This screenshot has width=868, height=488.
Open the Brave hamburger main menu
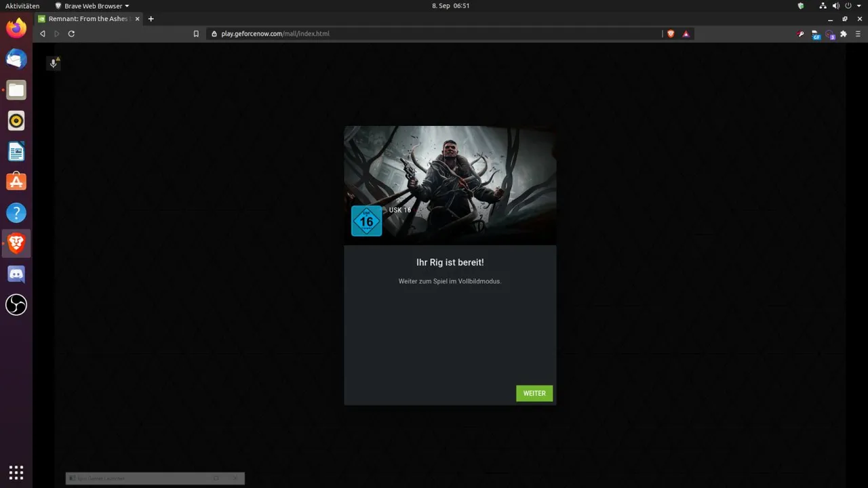tap(858, 33)
